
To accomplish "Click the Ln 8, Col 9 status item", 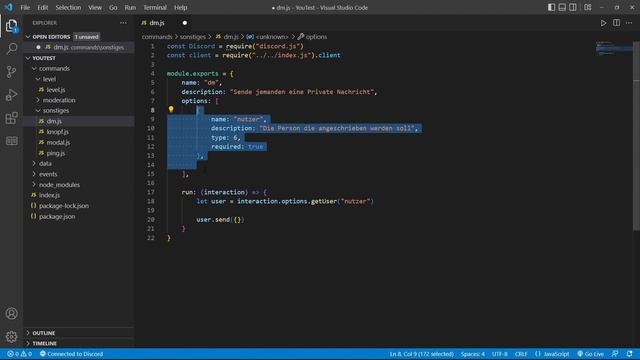I will pos(422,354).
